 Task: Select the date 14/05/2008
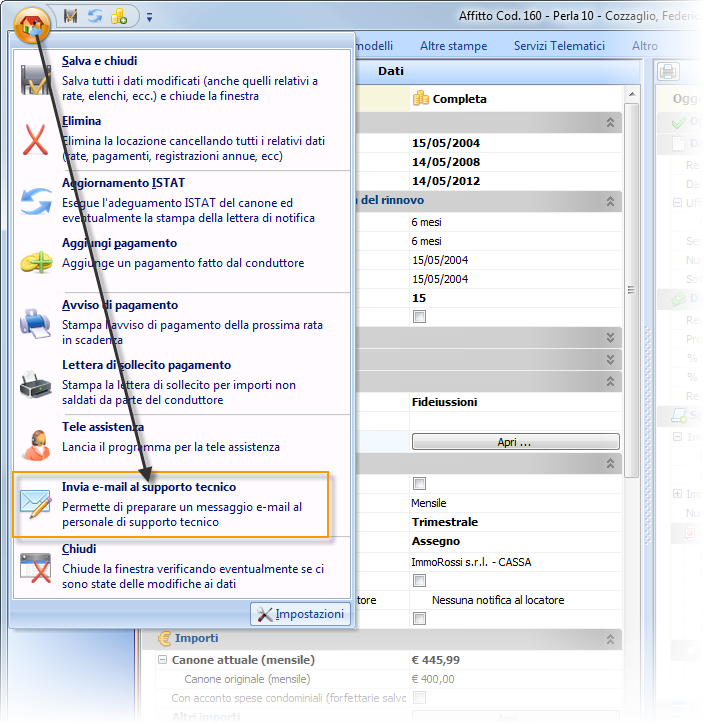445,162
